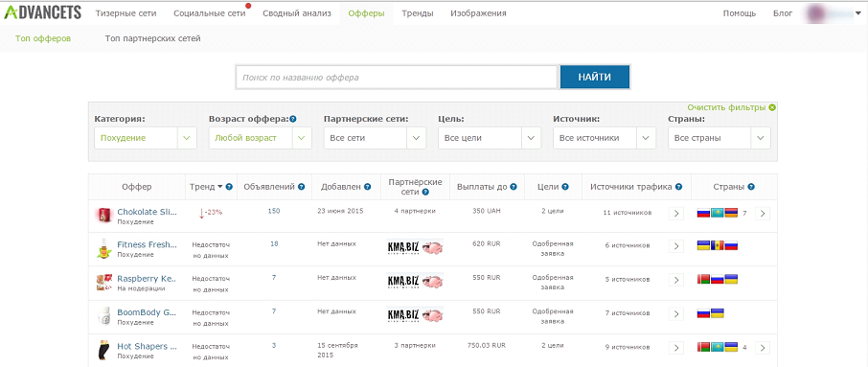This screenshot has width=868, height=367.
Task: Go to Изображения menu
Action: (x=478, y=13)
